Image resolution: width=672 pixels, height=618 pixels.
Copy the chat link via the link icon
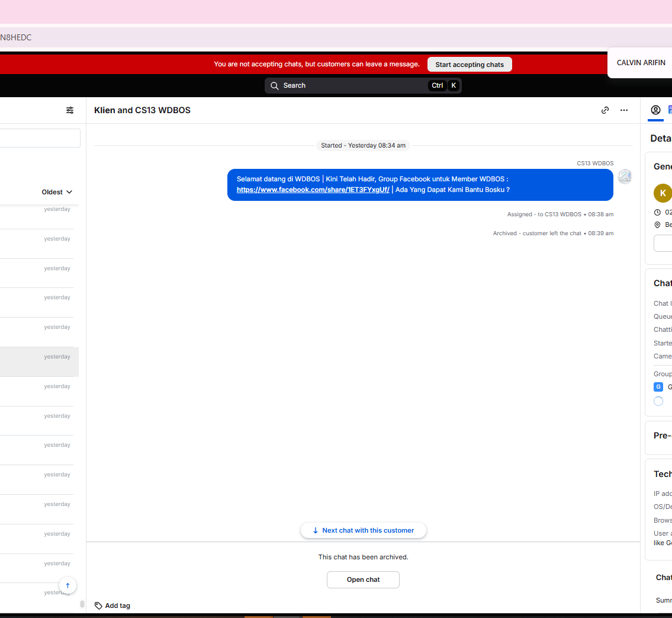coord(605,110)
